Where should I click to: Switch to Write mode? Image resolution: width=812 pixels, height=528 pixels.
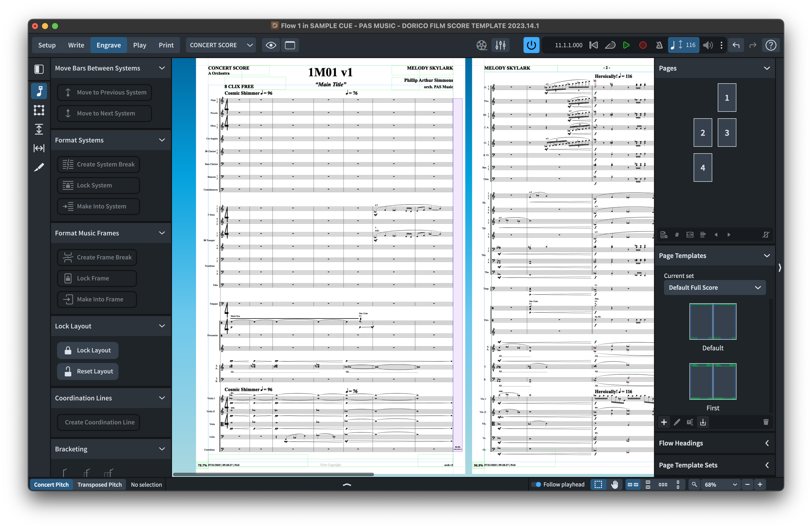pyautogui.click(x=76, y=45)
